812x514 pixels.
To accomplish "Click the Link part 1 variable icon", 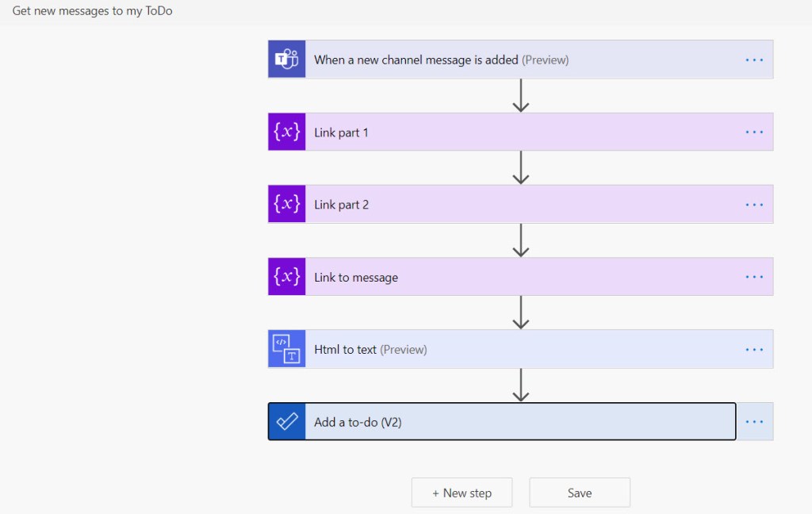I will point(286,132).
